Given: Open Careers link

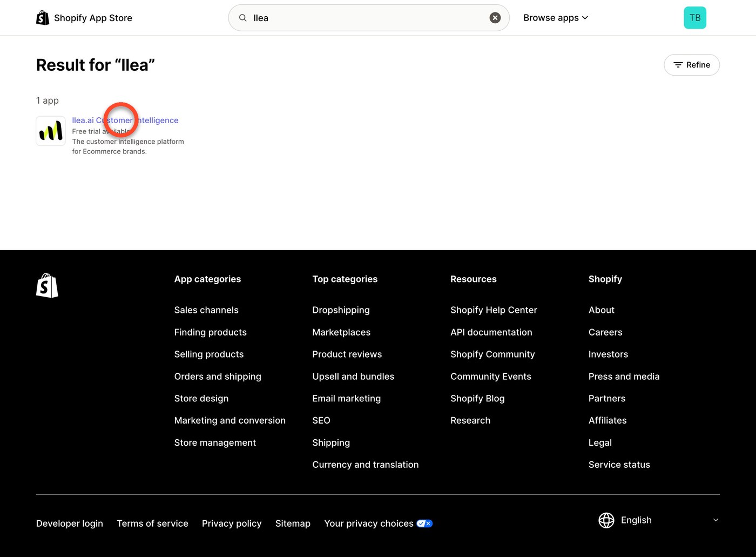Looking at the screenshot, I should (x=605, y=332).
